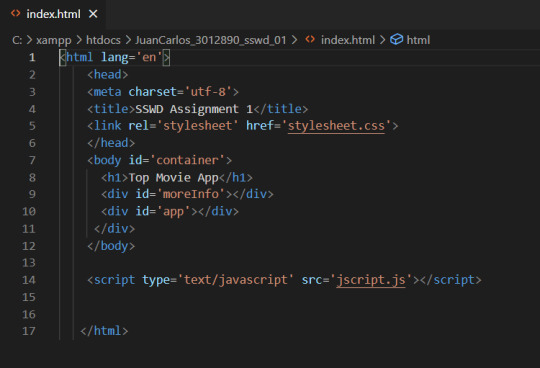This screenshot has width=540, height=368.
Task: Close the index.html tab
Action: [x=93, y=14]
